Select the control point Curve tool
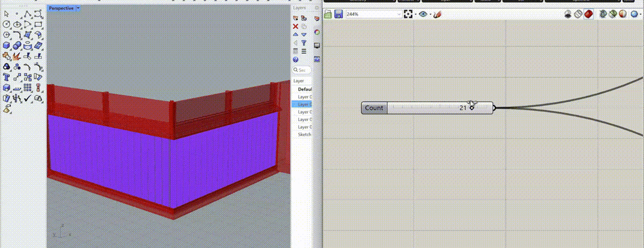Viewport: 644px width, 248px height. [38, 14]
